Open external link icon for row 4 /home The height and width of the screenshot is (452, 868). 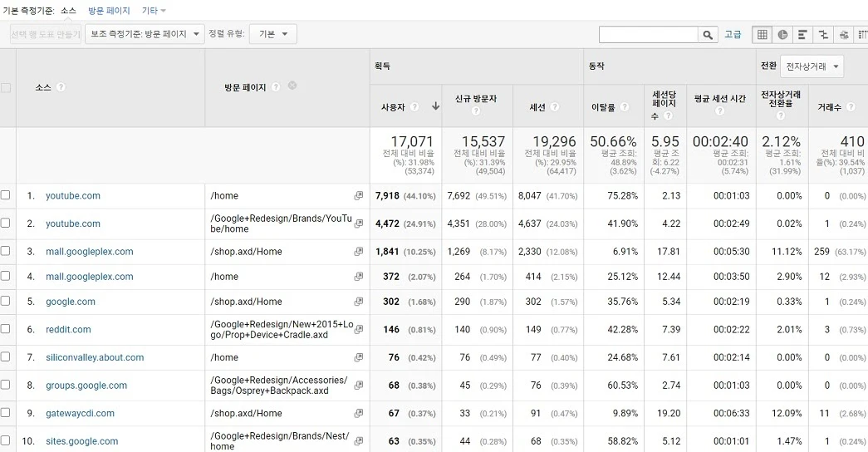pos(359,276)
